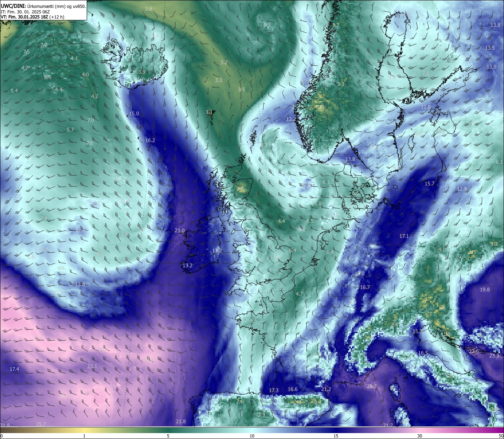Viewport: 504px width, 439px height.
Task: Click the 6.5 value over western France
Action: click(x=254, y=321)
